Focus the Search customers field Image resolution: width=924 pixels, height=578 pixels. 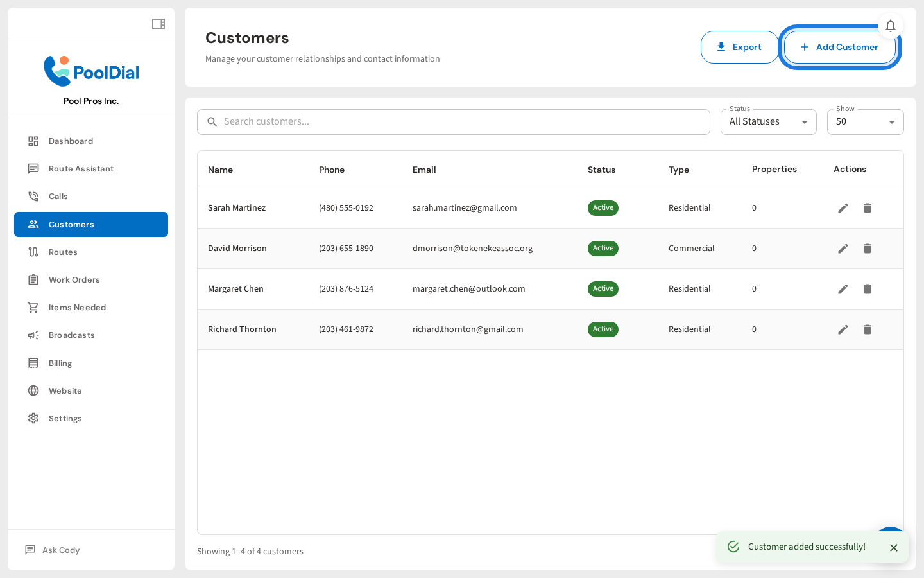(x=462, y=122)
